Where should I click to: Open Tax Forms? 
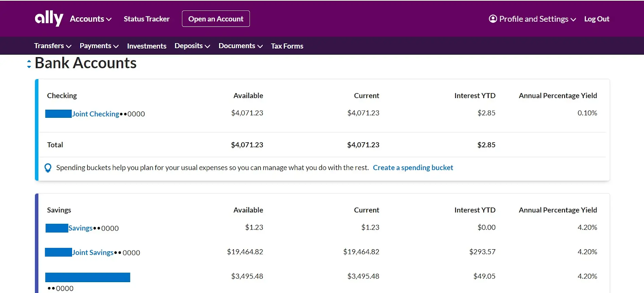[x=287, y=46]
